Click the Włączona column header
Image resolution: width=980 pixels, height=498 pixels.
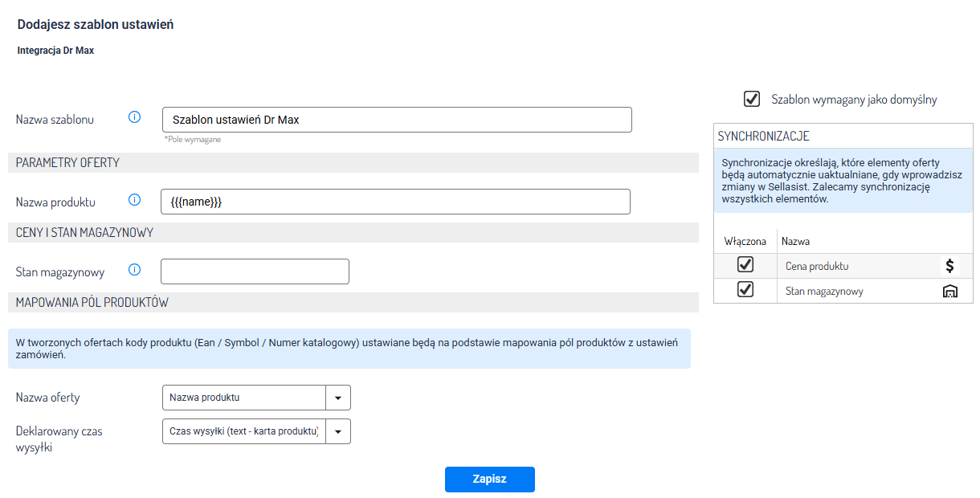tap(745, 241)
